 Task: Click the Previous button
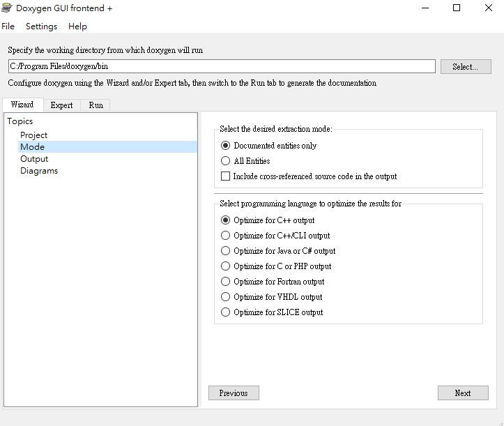[x=234, y=393]
